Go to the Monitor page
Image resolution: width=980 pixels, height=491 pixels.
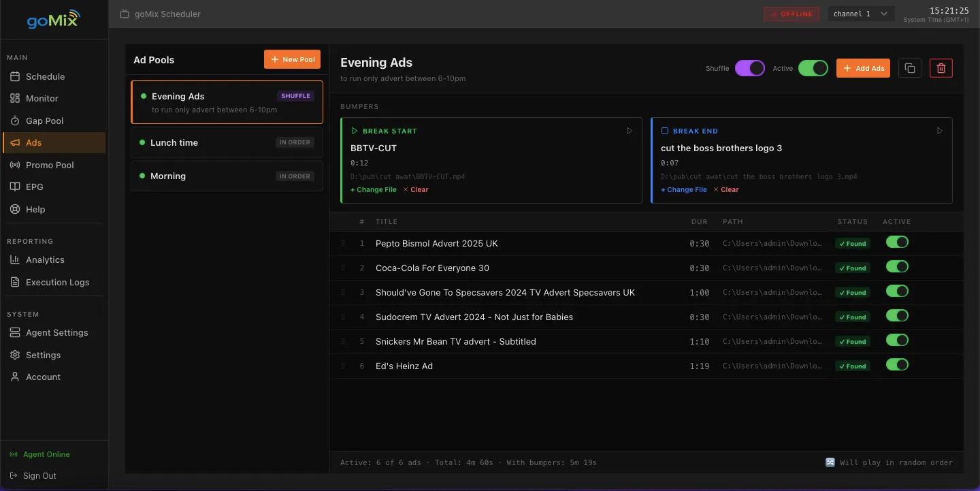click(x=54, y=99)
